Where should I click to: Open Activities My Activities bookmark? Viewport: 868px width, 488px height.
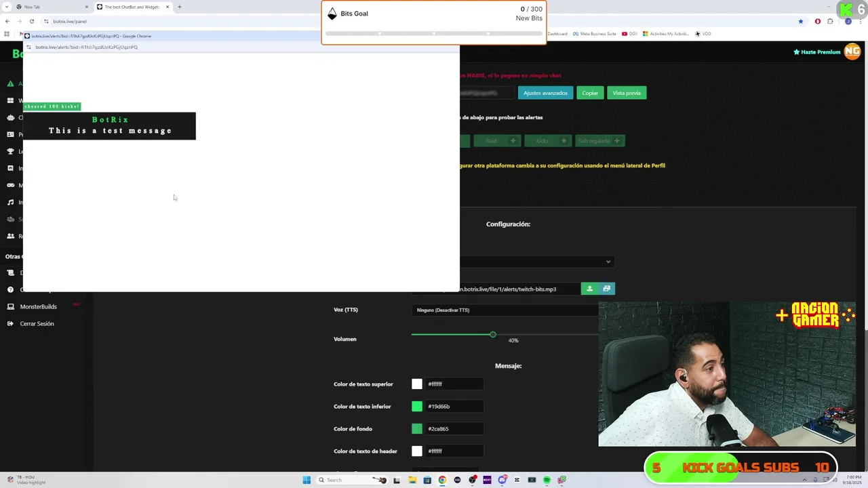point(666,33)
